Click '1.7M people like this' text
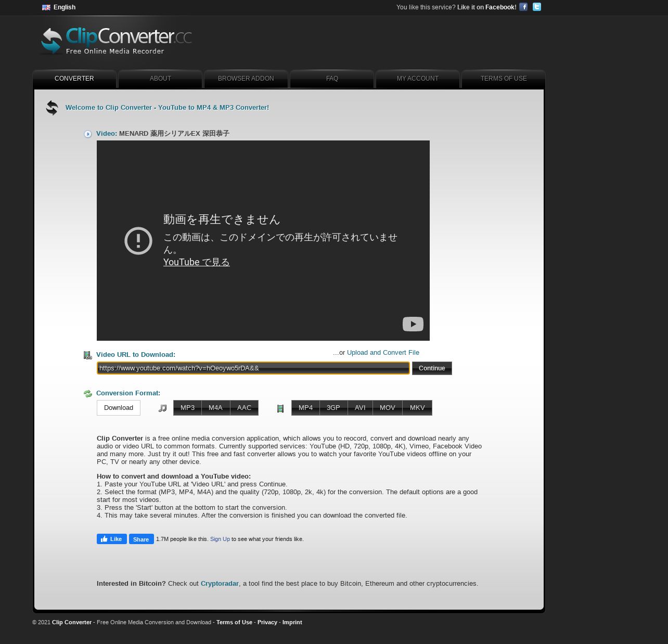This screenshot has height=644, width=668. (x=182, y=539)
